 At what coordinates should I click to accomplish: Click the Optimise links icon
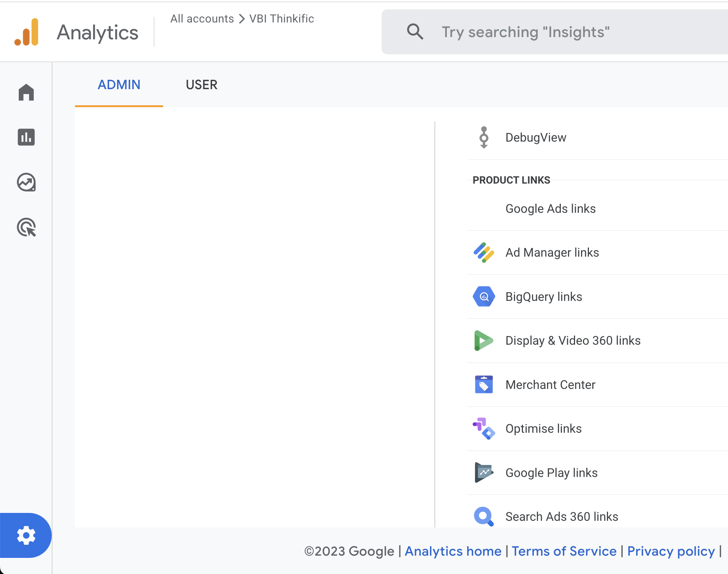[484, 429]
